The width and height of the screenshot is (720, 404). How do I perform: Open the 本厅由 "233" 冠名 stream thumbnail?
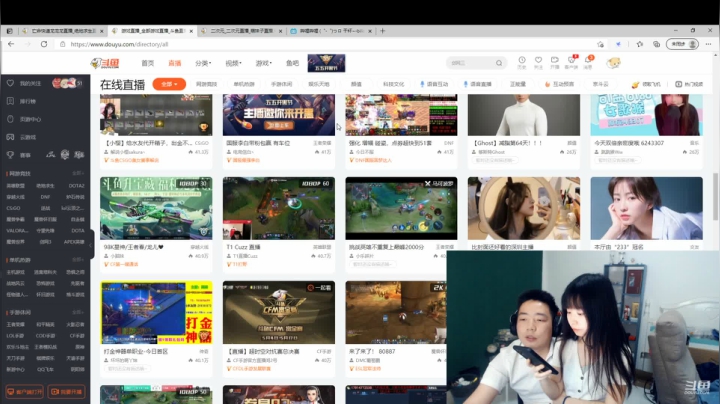click(x=647, y=208)
